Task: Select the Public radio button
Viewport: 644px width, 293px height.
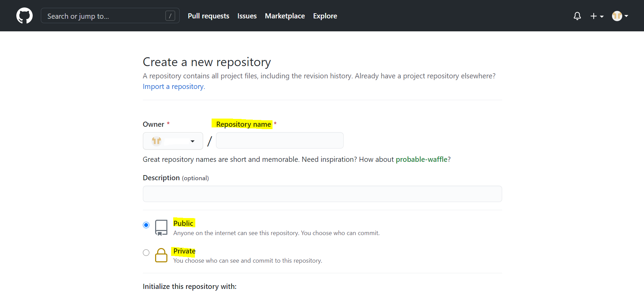Action: pos(146,225)
